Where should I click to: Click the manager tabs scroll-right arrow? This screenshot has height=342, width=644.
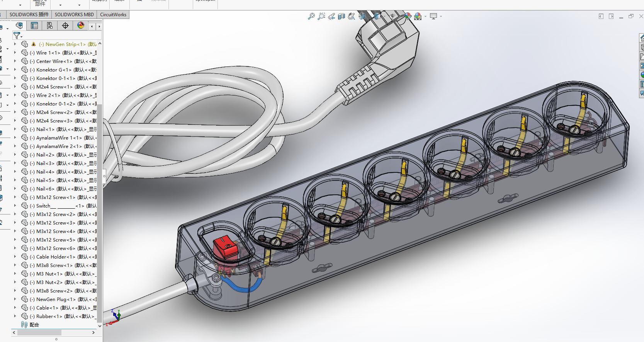99,26
